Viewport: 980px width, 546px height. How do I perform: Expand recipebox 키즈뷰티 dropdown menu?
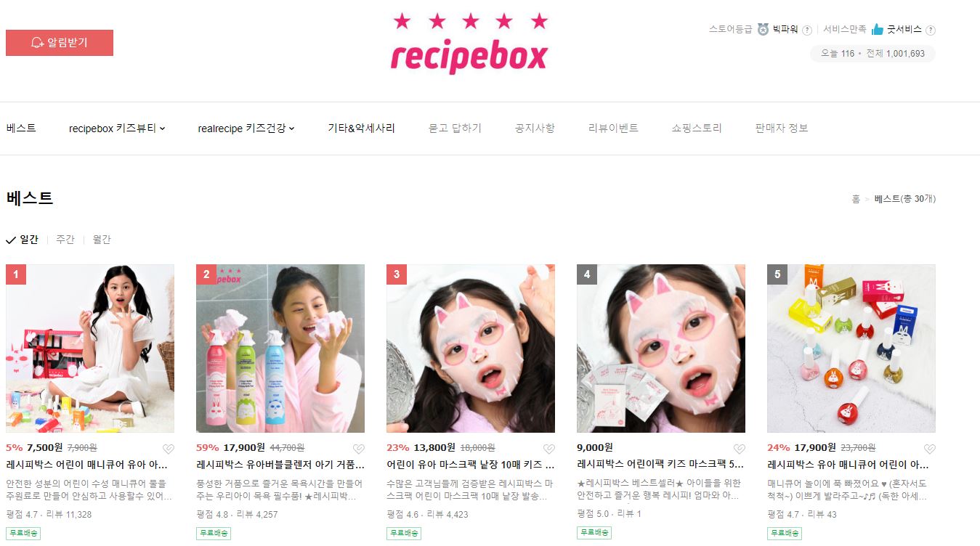click(118, 129)
